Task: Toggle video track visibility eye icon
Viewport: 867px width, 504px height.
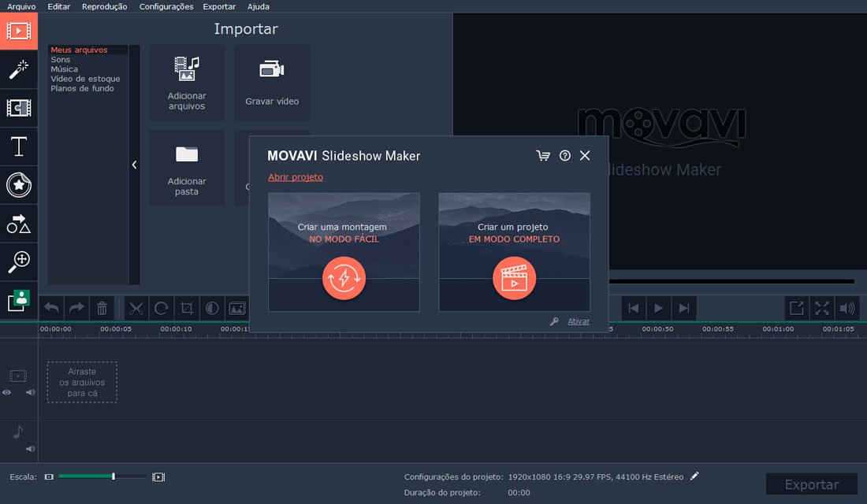Action: tap(7, 392)
